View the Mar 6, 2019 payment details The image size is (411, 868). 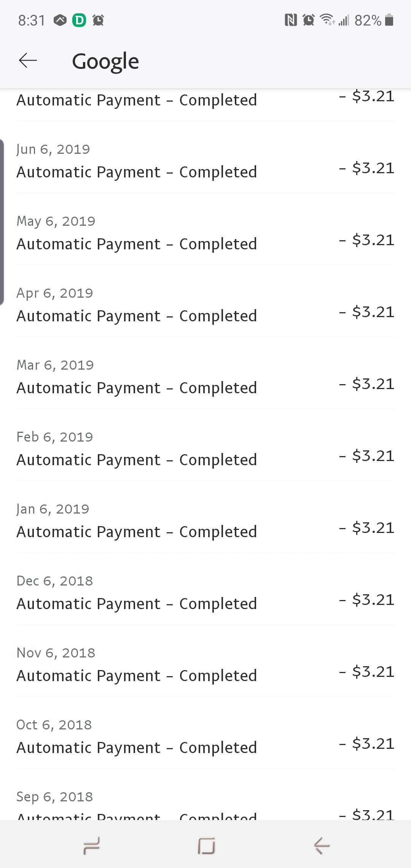[205, 377]
